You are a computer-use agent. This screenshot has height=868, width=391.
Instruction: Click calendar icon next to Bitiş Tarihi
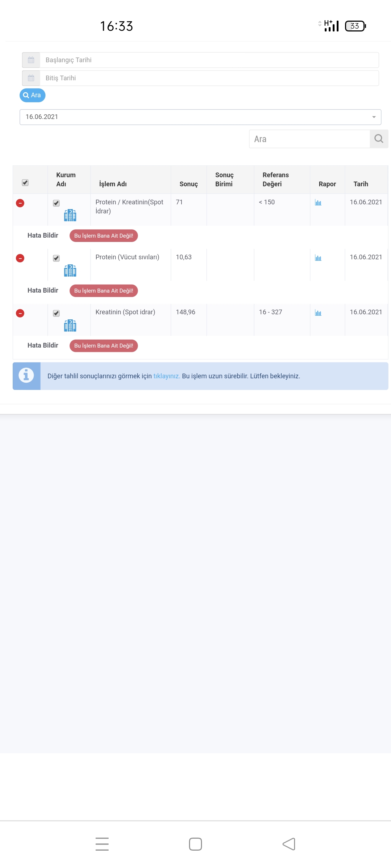31,78
